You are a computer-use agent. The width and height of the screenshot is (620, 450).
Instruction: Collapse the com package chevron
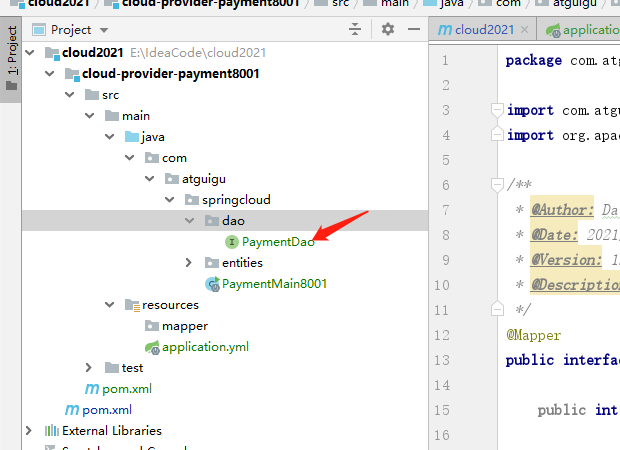[x=130, y=158]
